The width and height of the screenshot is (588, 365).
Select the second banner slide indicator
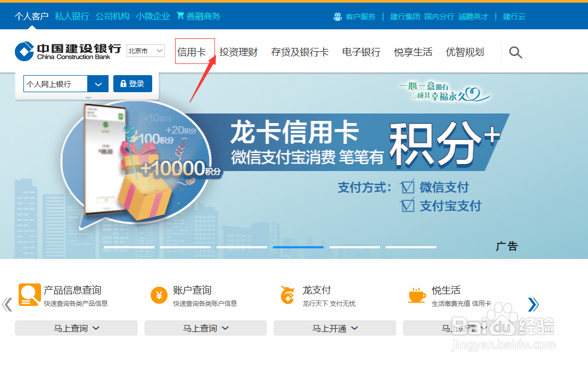pos(185,247)
